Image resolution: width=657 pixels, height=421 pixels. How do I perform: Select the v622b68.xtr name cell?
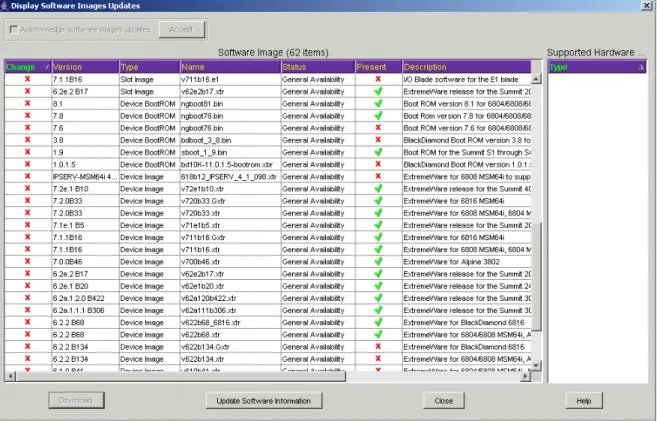coord(230,334)
